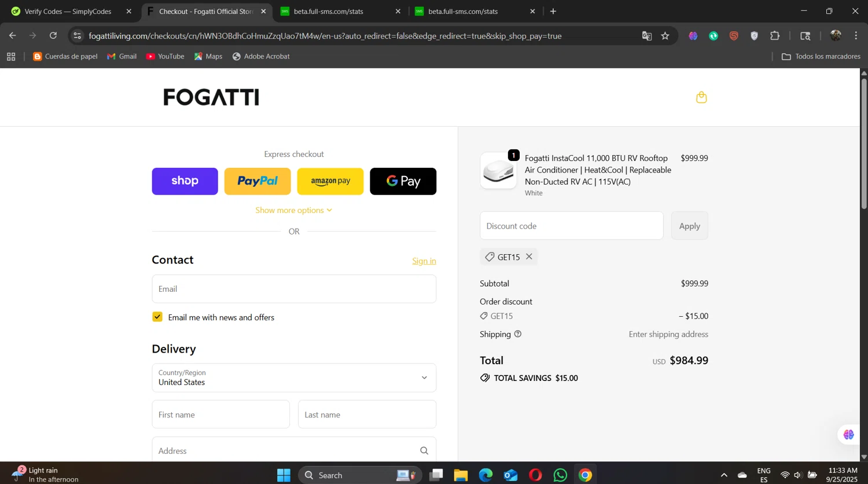Uncheck Email me with news and offers
This screenshot has width=868, height=484.
click(x=157, y=317)
